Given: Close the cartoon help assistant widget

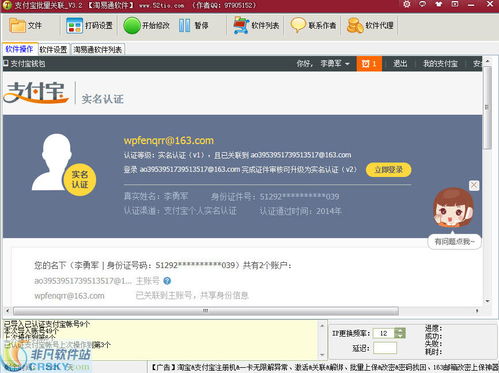Looking at the screenshot, I should point(474,185).
